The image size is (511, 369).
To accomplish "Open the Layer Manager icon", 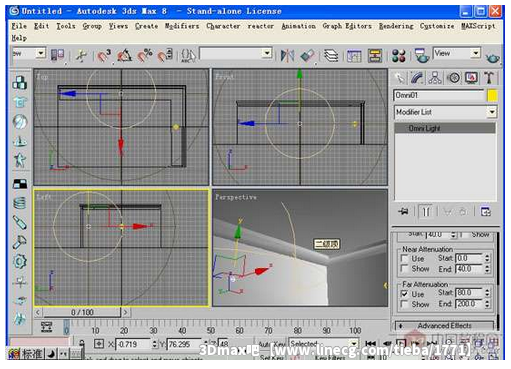I will pos(331,55).
